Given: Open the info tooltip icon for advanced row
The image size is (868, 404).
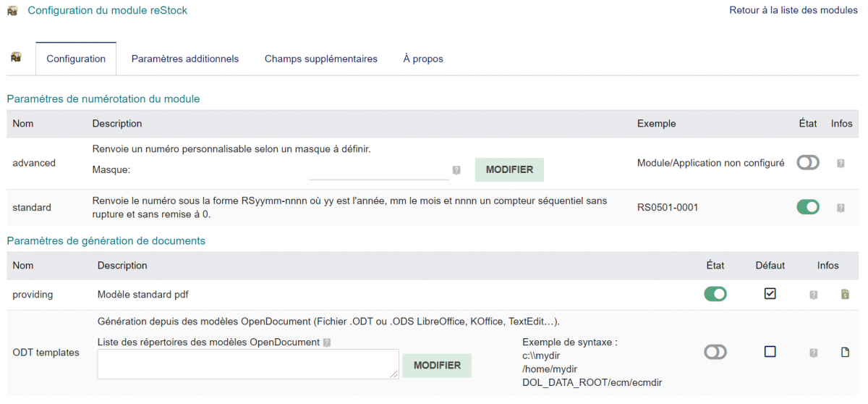Looking at the screenshot, I should click(x=841, y=164).
